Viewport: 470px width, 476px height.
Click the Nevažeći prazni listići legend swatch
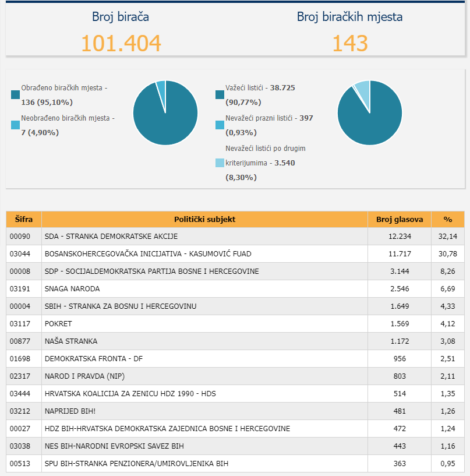point(220,125)
